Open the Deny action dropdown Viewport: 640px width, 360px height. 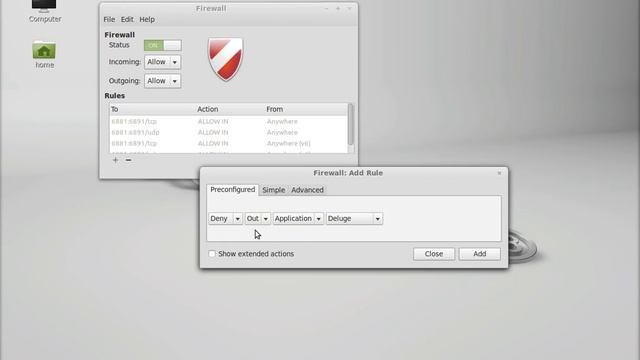click(x=225, y=219)
